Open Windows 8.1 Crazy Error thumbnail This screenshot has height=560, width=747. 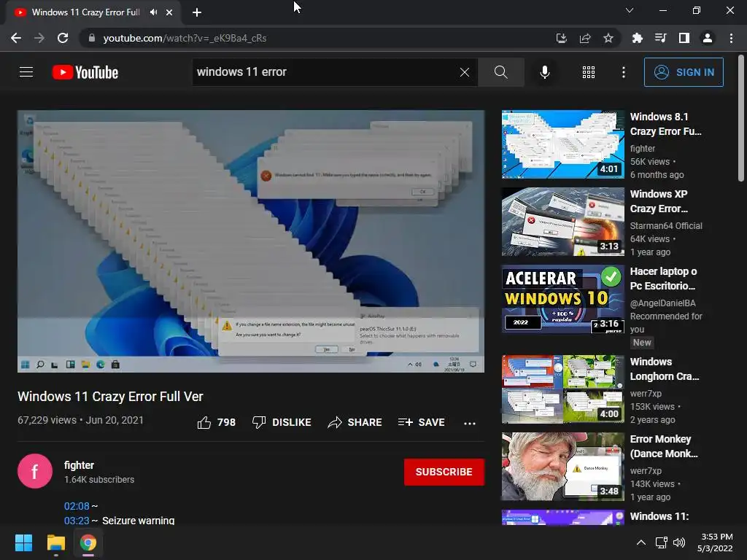coord(563,144)
